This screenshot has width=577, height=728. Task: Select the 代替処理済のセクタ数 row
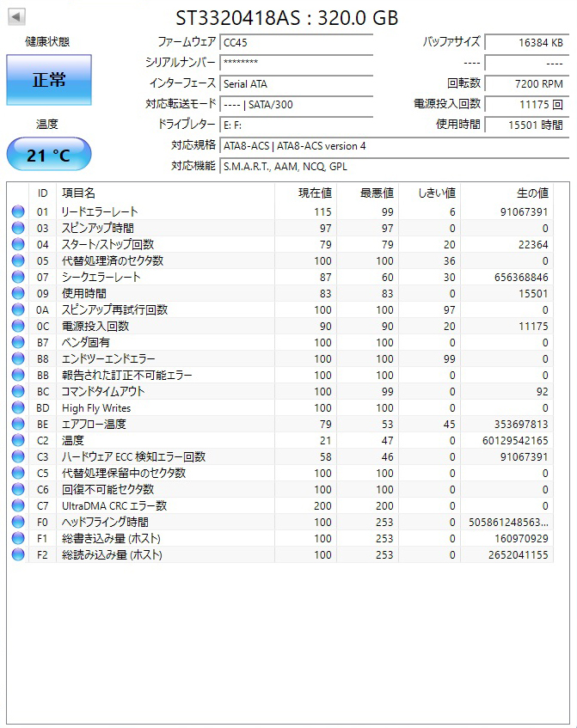pos(112,260)
